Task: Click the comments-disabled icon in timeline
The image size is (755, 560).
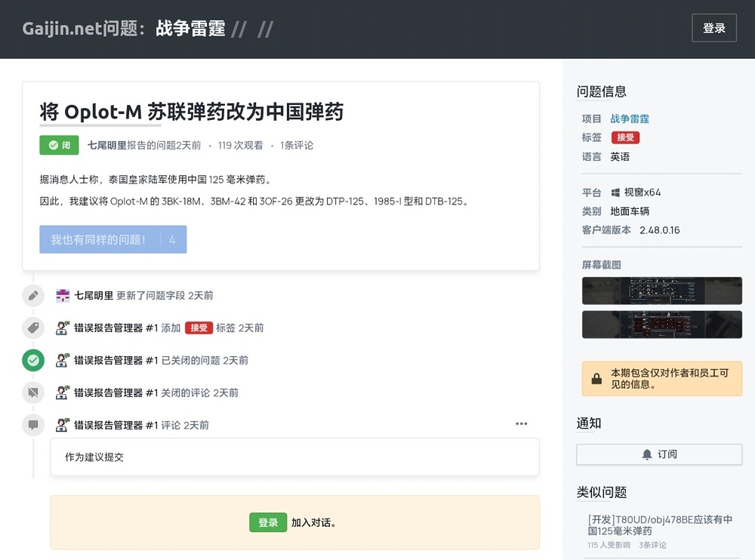Action: click(33, 393)
